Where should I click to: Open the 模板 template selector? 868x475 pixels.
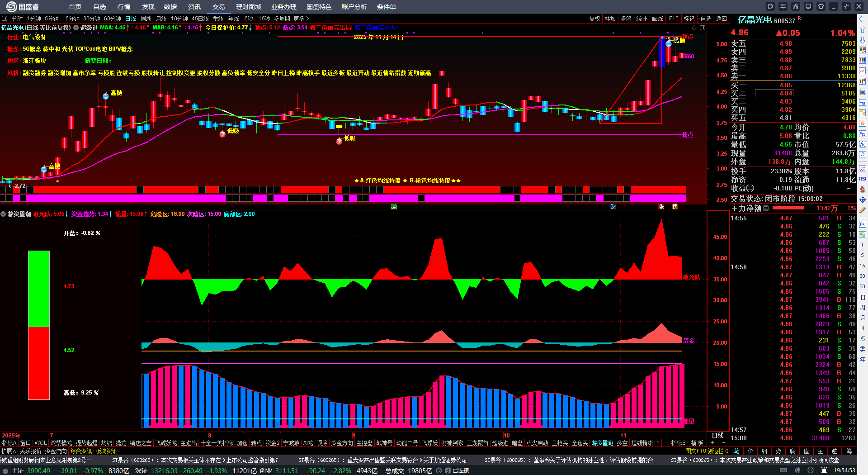697,443
